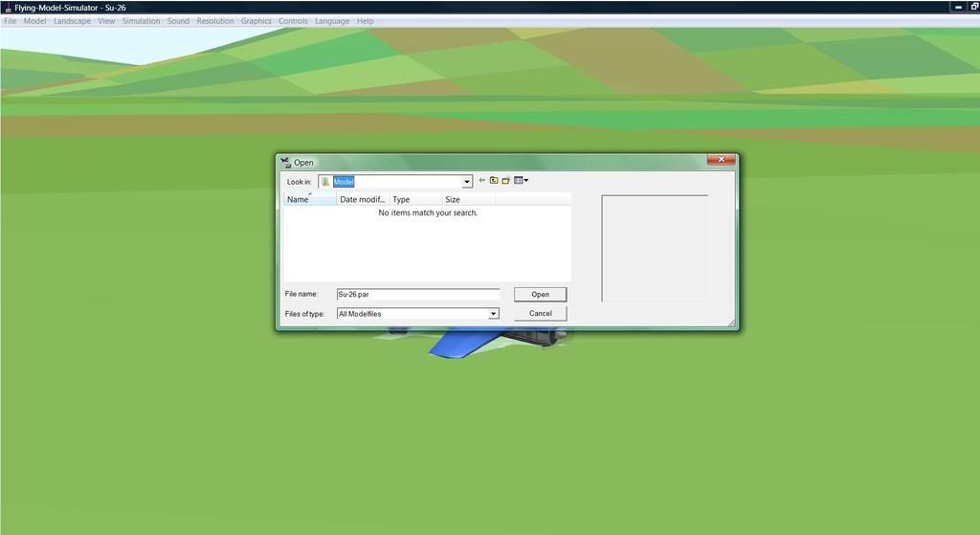980x535 pixels.
Task: Click the Flying-Model-Simulator title bar icon
Action: 8,8
